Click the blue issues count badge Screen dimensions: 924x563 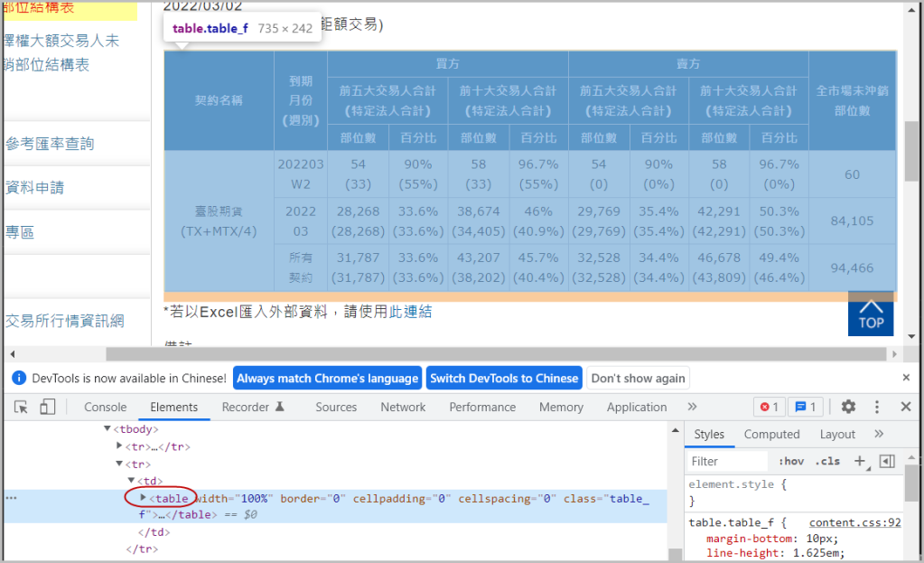coord(805,408)
